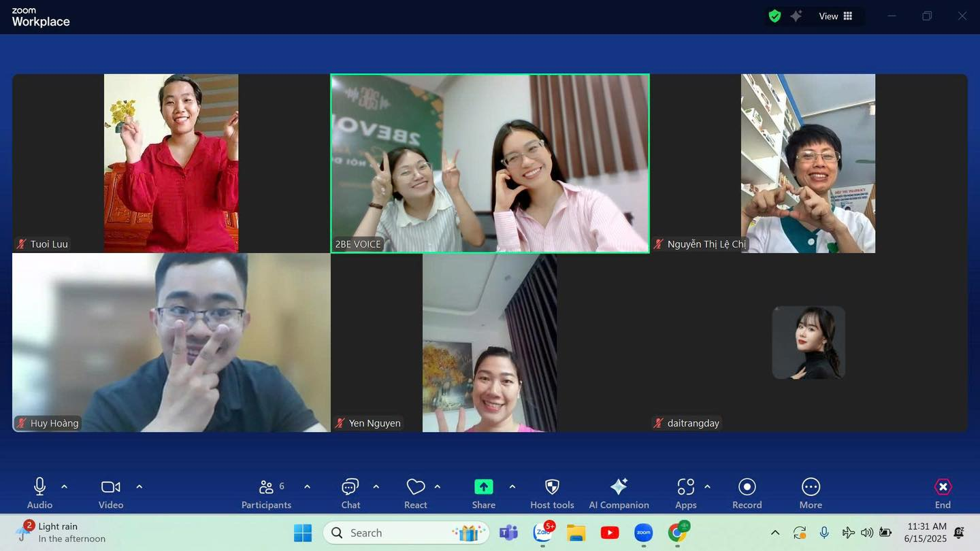
Task: Open the Apps menu icon
Action: (x=685, y=487)
